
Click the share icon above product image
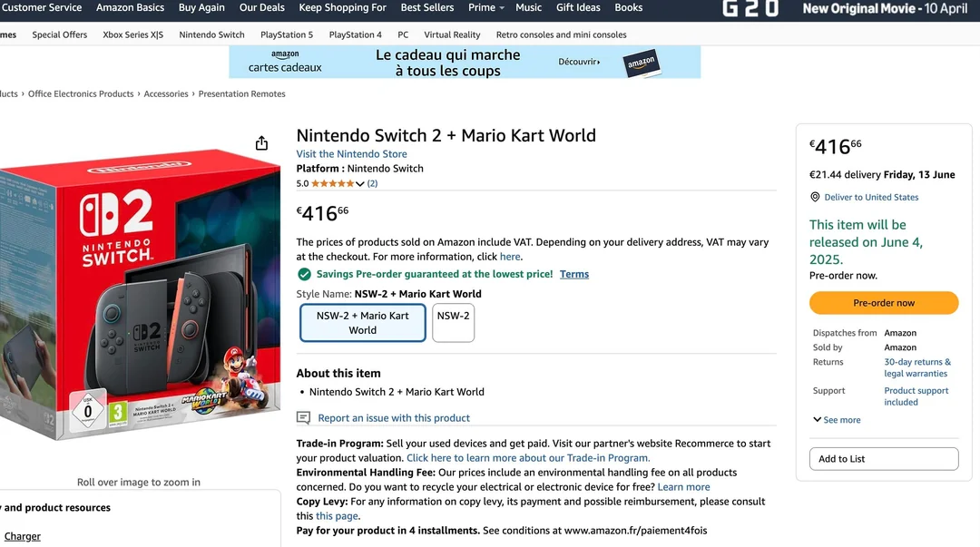pos(261,143)
